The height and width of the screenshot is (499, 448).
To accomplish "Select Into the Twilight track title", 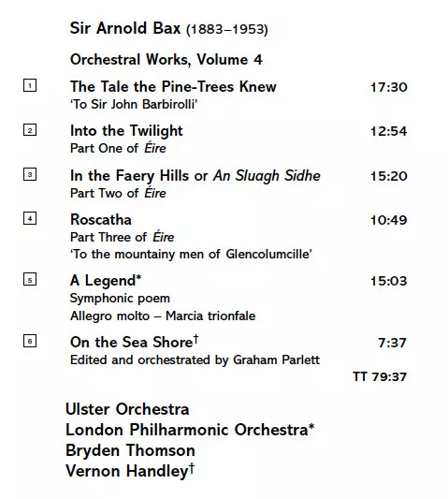I will [x=126, y=131].
